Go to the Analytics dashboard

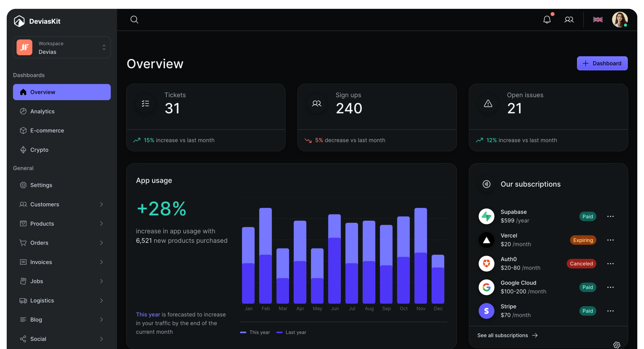tap(42, 111)
